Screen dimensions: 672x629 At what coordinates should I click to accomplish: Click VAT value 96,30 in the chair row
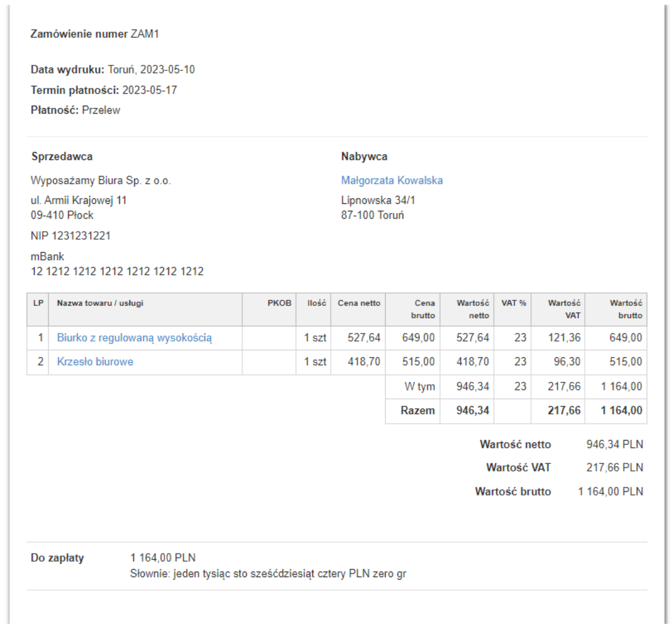point(567,361)
